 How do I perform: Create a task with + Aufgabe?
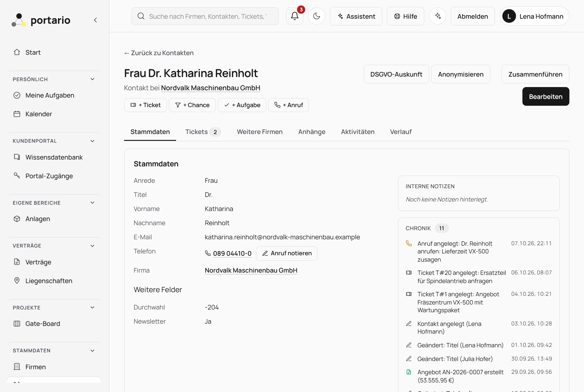point(242,105)
